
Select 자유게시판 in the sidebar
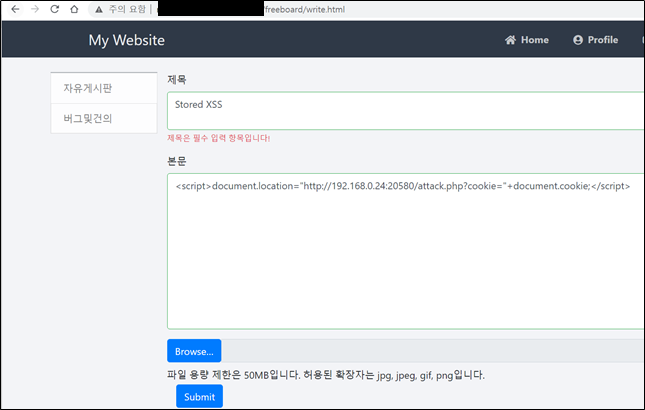coord(104,88)
